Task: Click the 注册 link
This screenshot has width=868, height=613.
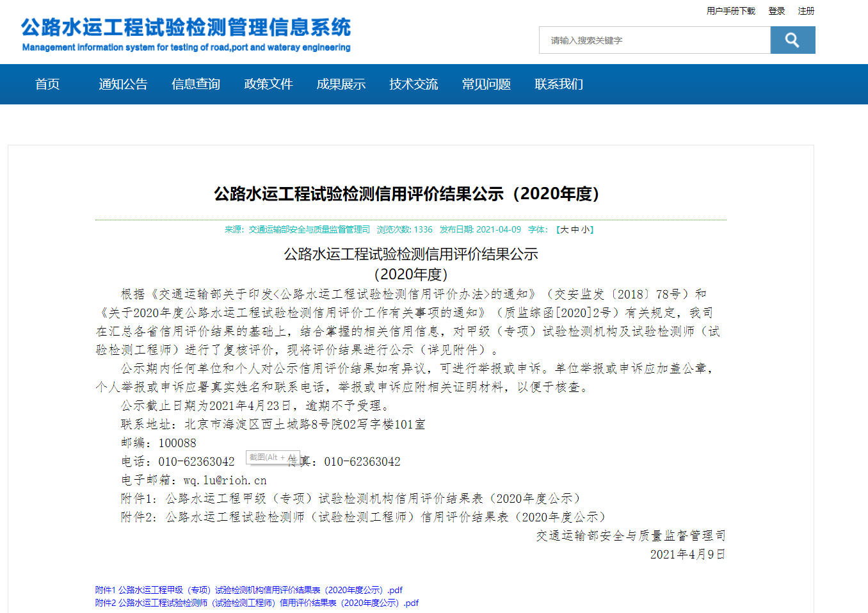Action: (806, 11)
